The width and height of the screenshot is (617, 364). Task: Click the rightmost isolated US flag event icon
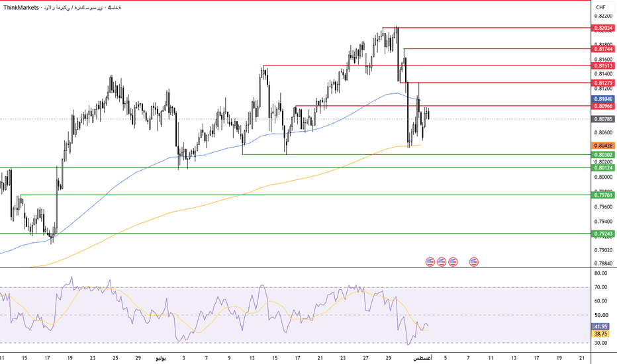click(474, 261)
